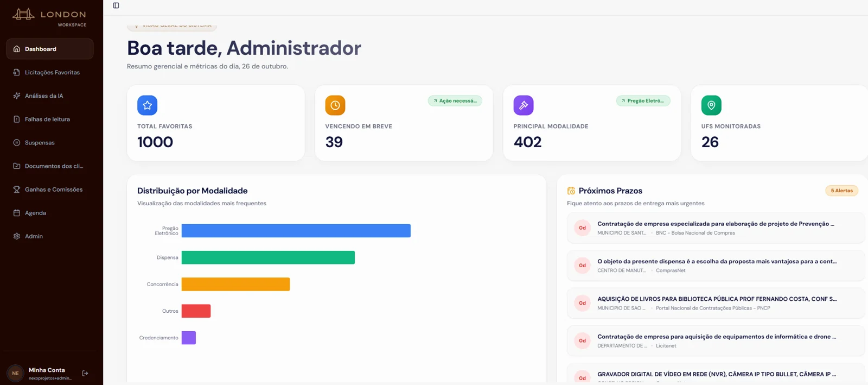The height and width of the screenshot is (385, 868).
Task: Click the Dashboard home icon
Action: click(17, 49)
